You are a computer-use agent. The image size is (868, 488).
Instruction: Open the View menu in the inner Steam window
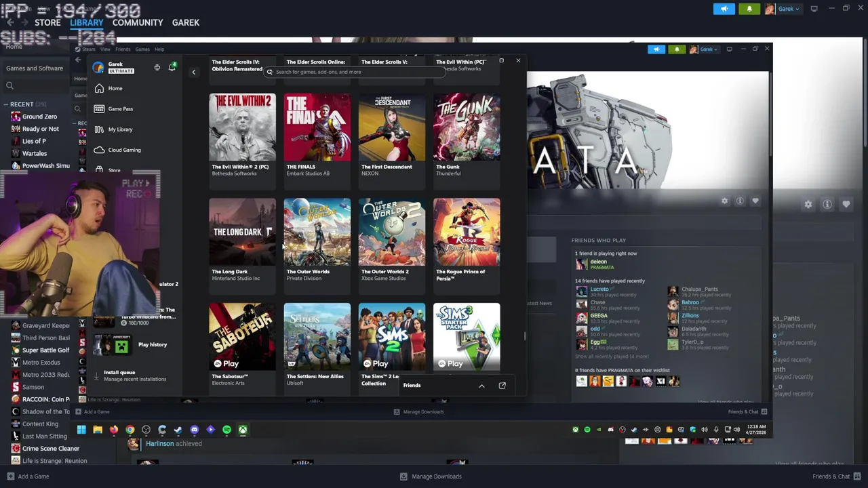(x=106, y=49)
